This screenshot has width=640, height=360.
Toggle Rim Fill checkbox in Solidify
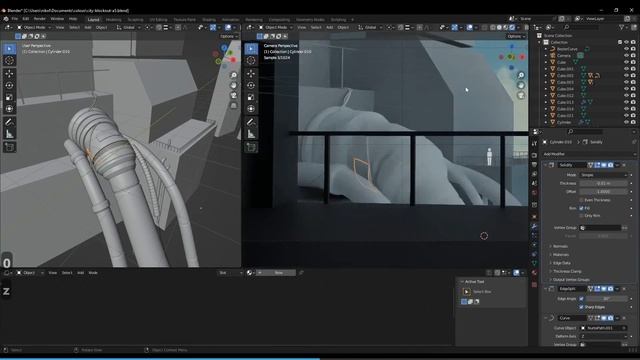pyautogui.click(x=582, y=208)
